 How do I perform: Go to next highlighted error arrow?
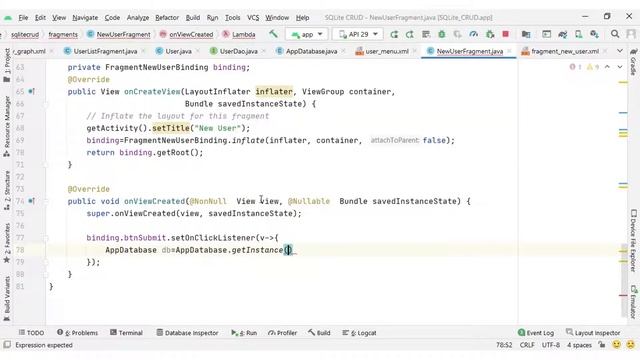pos(620,67)
